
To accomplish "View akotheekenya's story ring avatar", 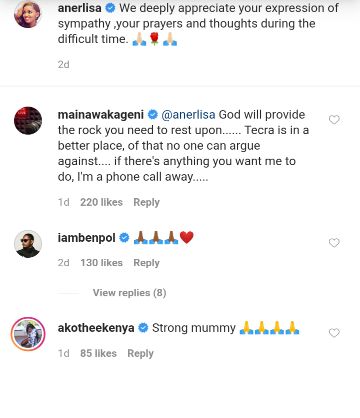I will tap(28, 334).
